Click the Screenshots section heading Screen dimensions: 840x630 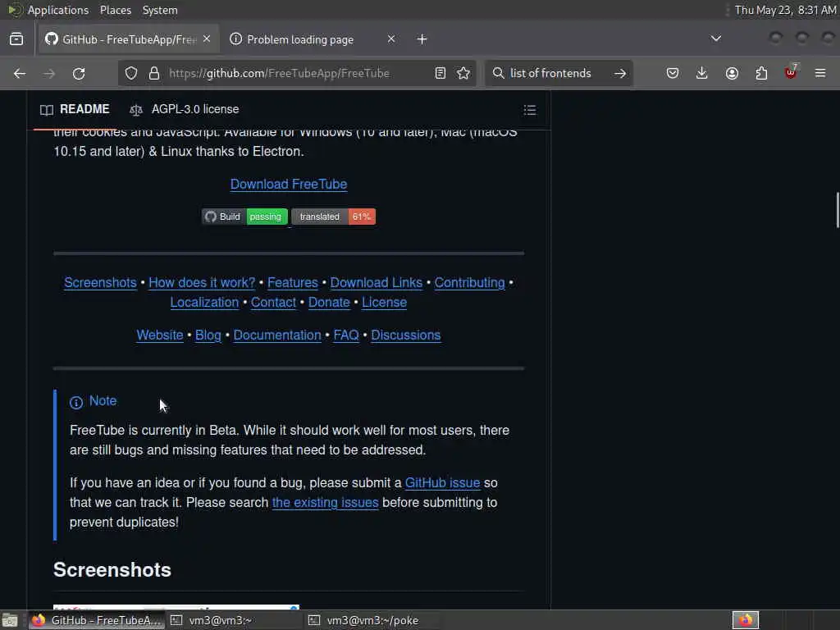(112, 570)
